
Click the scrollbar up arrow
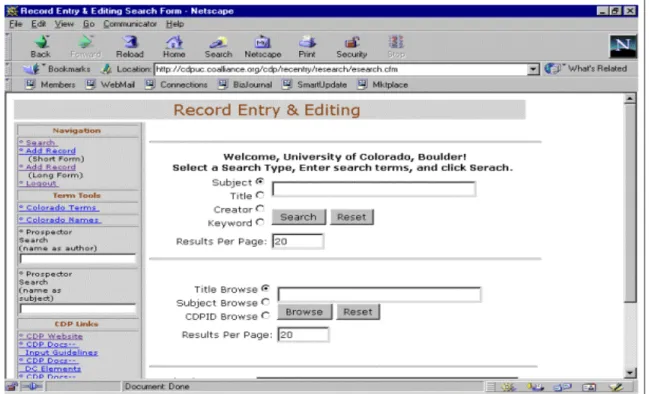point(630,98)
